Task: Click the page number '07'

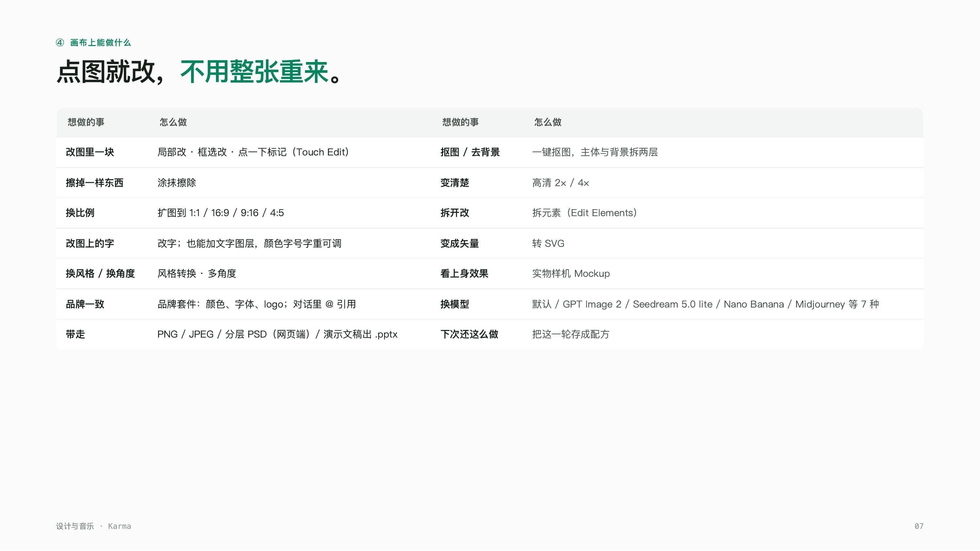Action: [x=919, y=526]
